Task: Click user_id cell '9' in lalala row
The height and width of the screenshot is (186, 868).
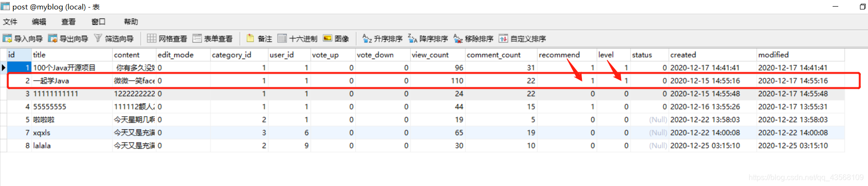Action: [289, 145]
